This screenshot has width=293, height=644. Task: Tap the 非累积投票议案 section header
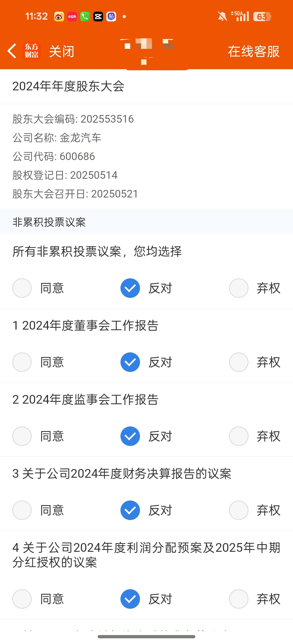146,222
